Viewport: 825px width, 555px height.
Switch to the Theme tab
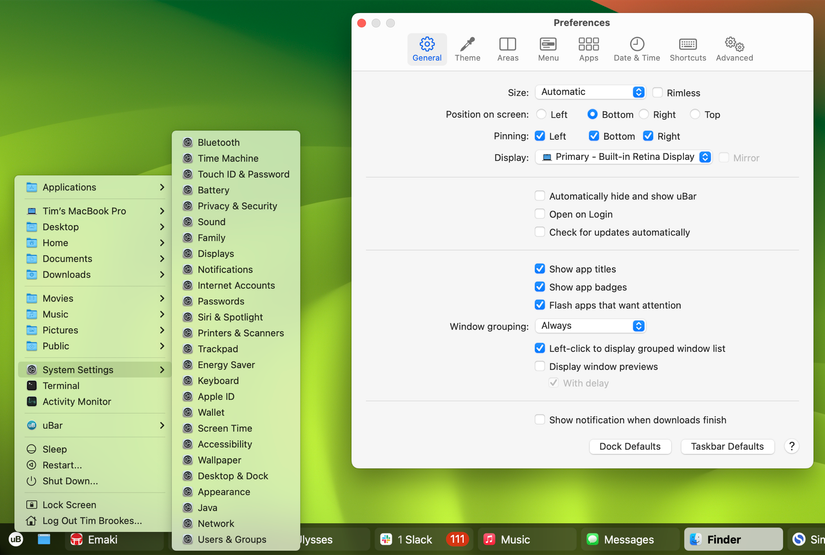[467, 49]
